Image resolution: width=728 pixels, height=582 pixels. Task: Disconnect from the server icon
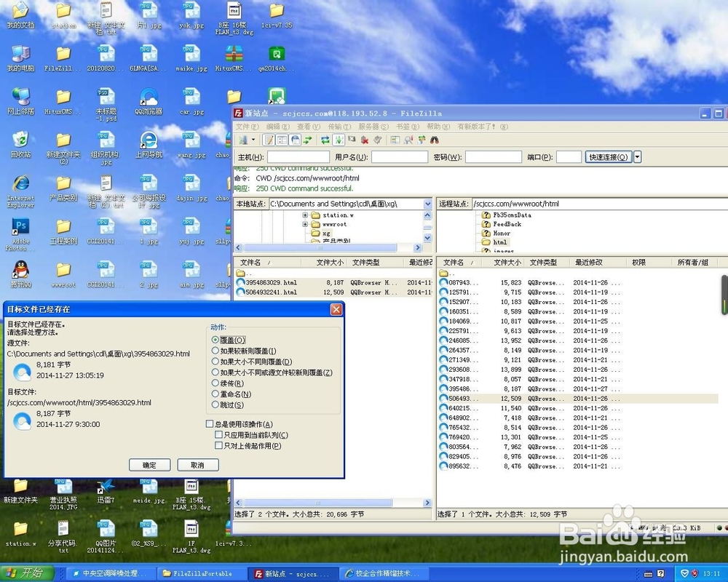click(365, 140)
